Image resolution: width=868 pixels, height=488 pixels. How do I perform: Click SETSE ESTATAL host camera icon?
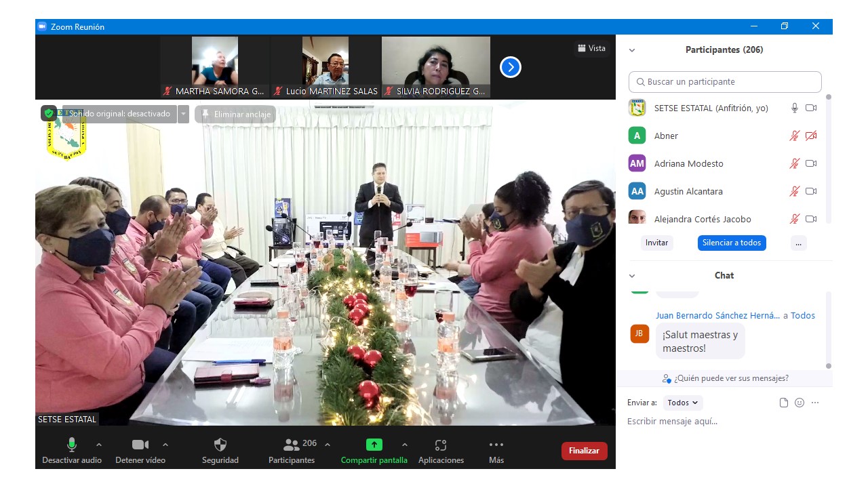click(811, 108)
